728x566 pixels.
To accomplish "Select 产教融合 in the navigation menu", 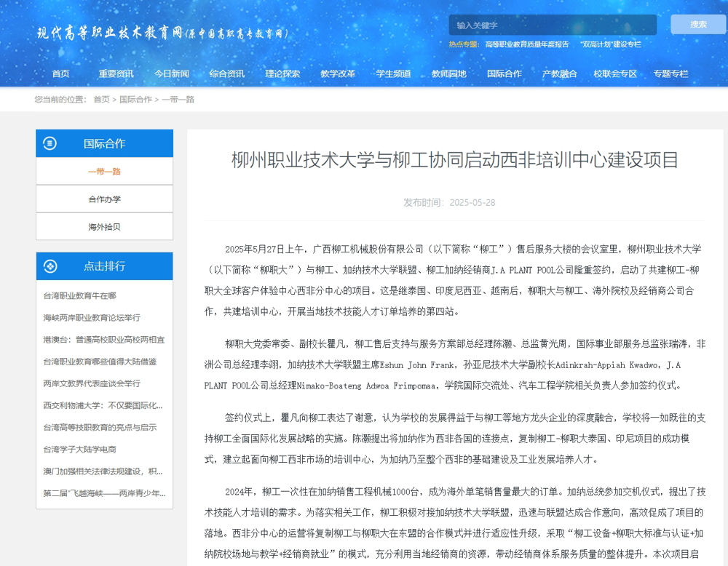I will [559, 73].
